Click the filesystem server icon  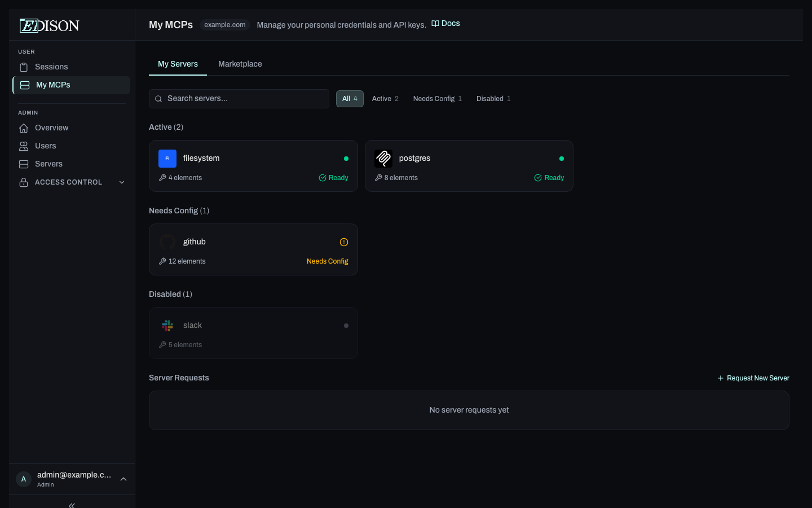point(167,159)
